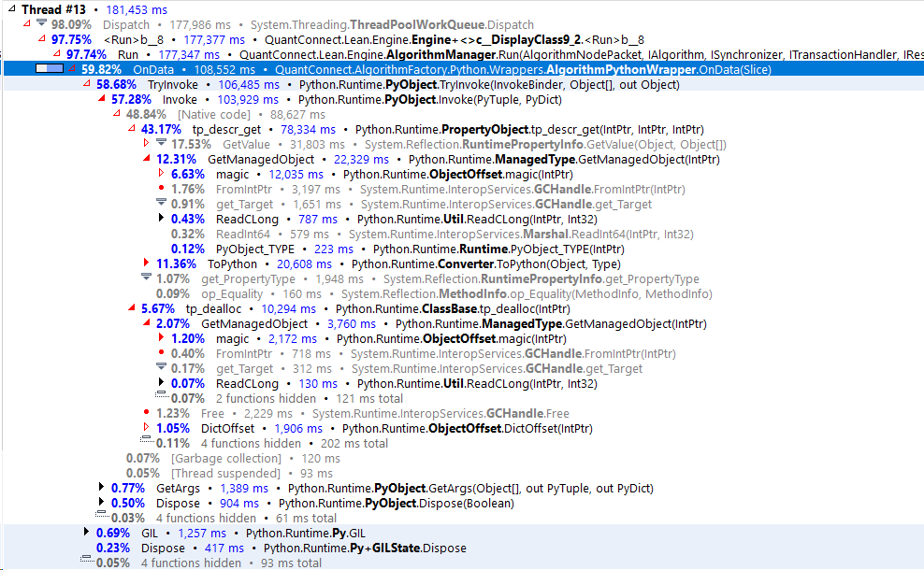Click the '20,608 ms' ToPython time

[x=305, y=264]
